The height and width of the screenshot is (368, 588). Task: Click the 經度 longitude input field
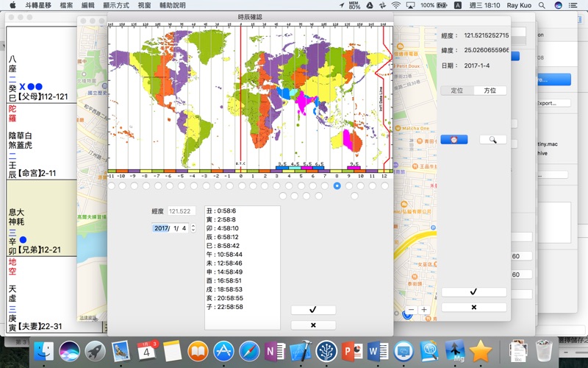pos(182,211)
